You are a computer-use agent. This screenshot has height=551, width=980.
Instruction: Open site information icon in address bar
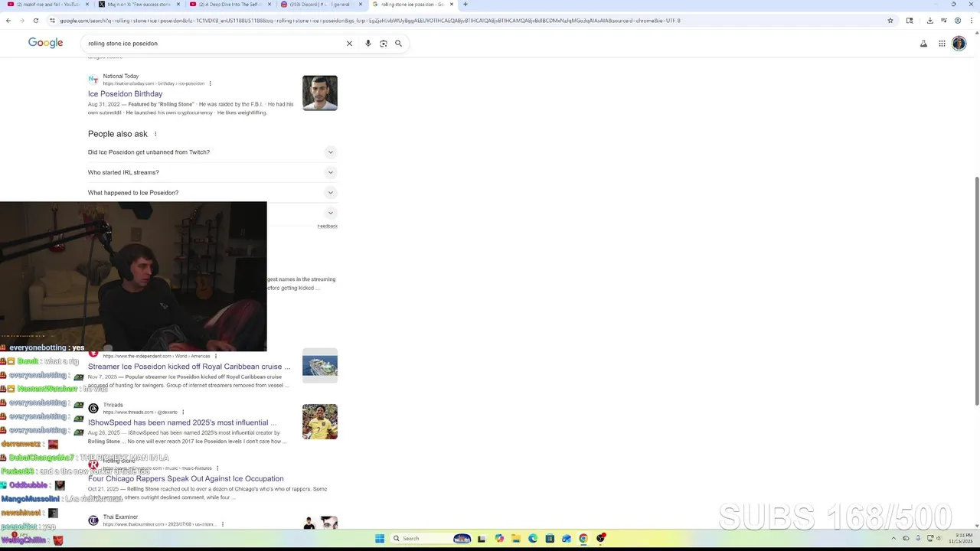(x=52, y=21)
